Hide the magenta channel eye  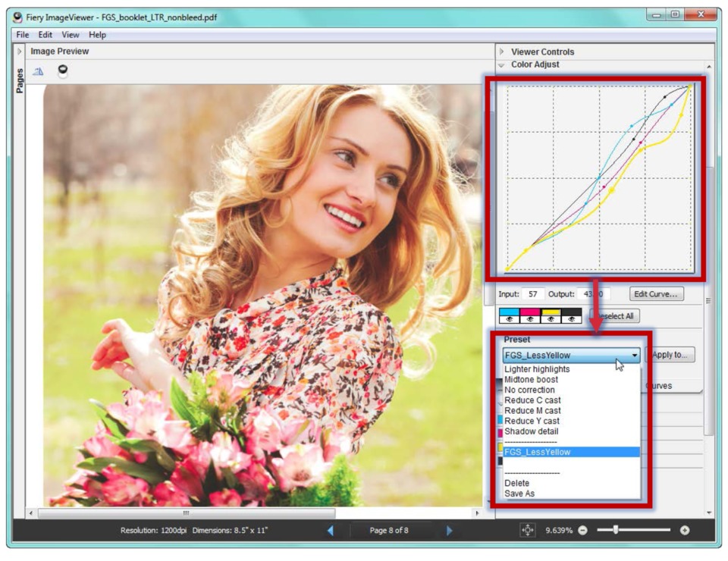click(x=531, y=318)
